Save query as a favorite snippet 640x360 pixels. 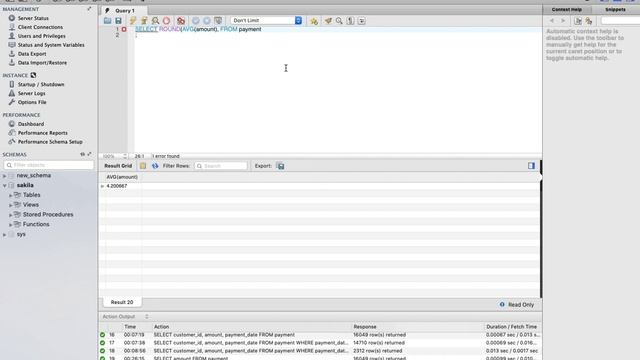[x=314, y=21]
